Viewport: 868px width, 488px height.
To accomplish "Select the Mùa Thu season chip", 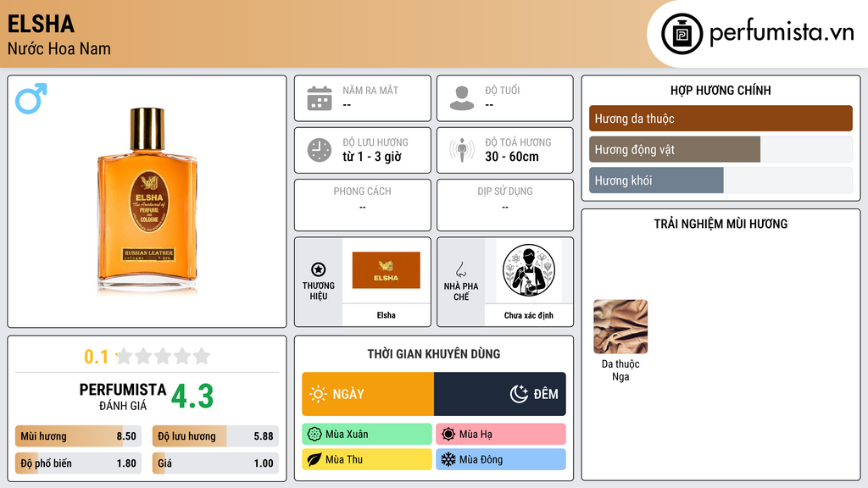I will click(x=367, y=459).
